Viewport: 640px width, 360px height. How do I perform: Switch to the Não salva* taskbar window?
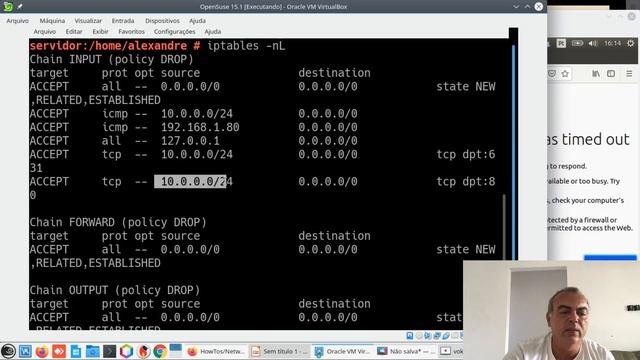click(x=406, y=351)
